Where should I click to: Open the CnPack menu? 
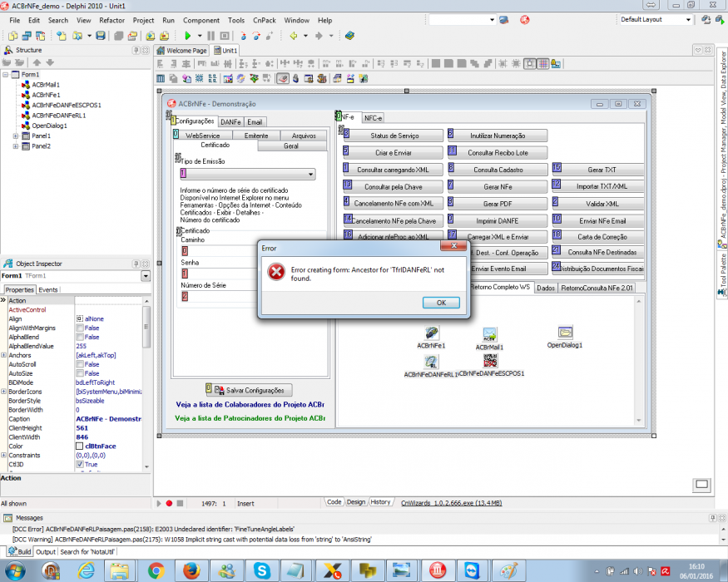point(265,21)
